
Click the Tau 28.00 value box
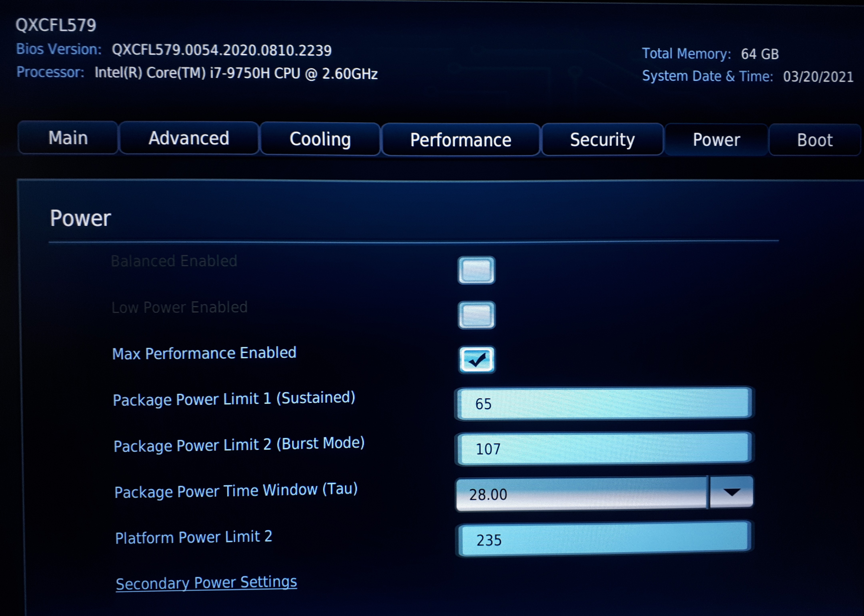click(x=582, y=494)
